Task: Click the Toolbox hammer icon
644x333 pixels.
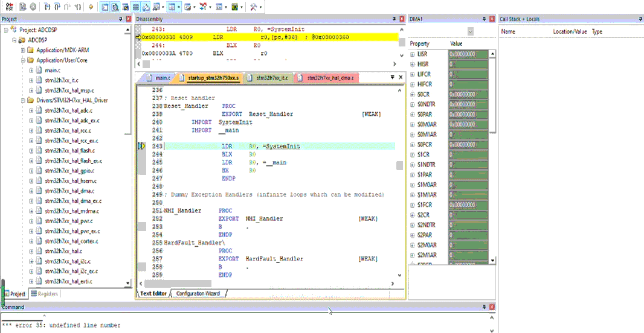Action: 253,7
